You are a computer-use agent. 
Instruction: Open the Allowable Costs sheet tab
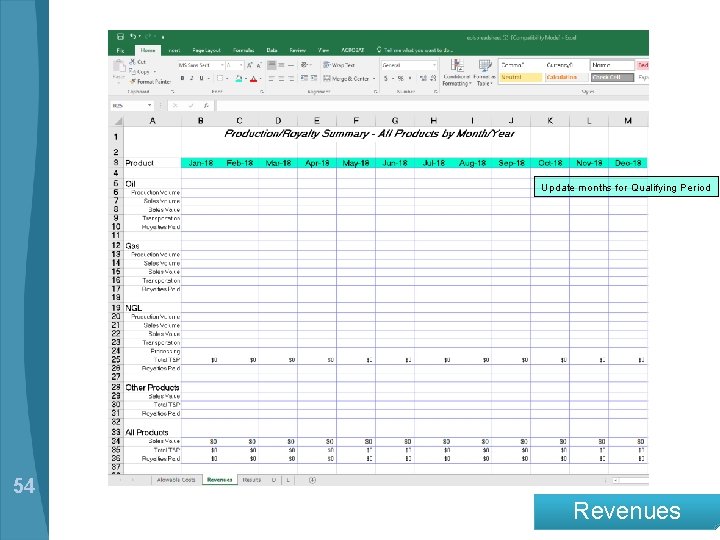click(176, 480)
